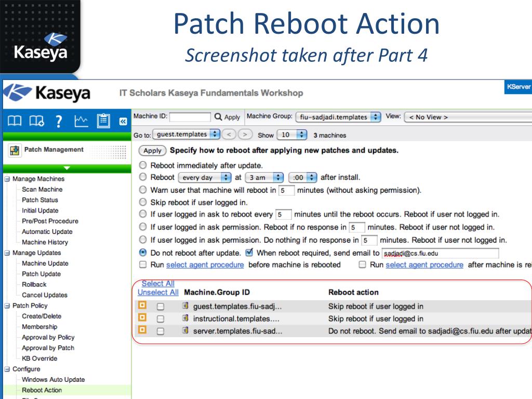Check the guest.templates.fiu-sadj machine checkbox
This screenshot has height=399, width=532.
[x=161, y=307]
